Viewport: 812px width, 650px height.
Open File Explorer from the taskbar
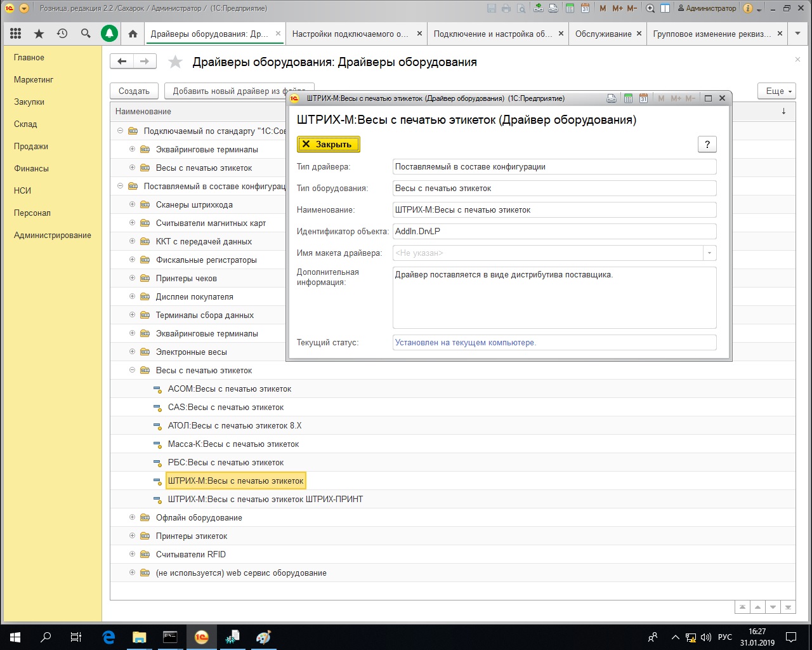point(140,637)
